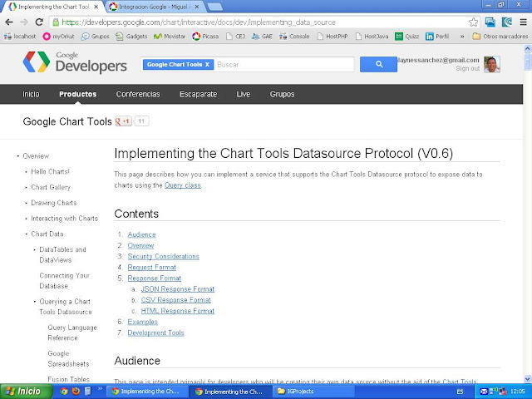Click the user profile photo

(x=492, y=65)
